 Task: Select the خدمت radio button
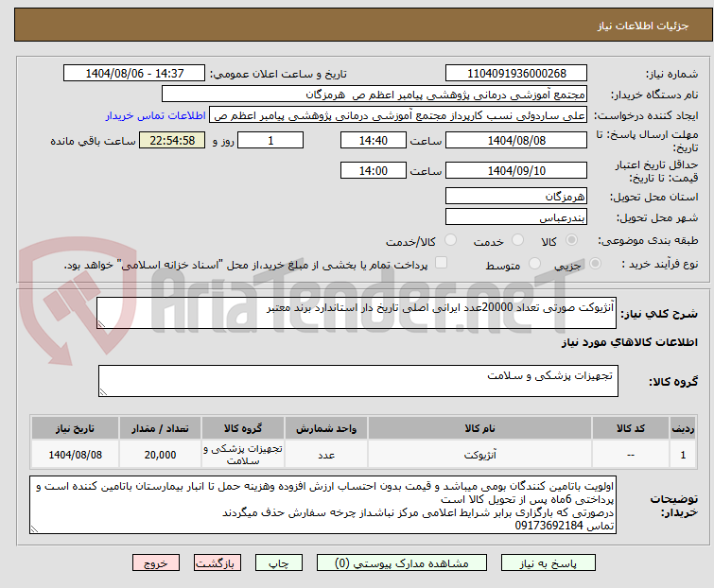(x=517, y=240)
